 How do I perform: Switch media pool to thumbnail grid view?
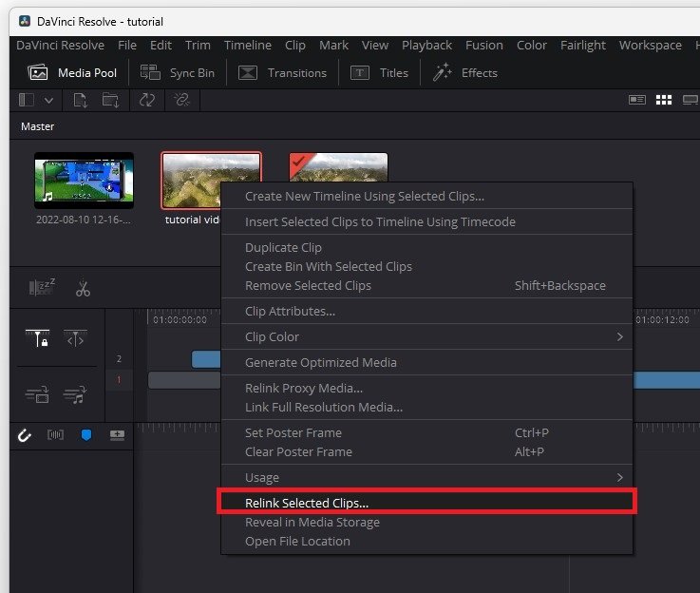tap(664, 100)
